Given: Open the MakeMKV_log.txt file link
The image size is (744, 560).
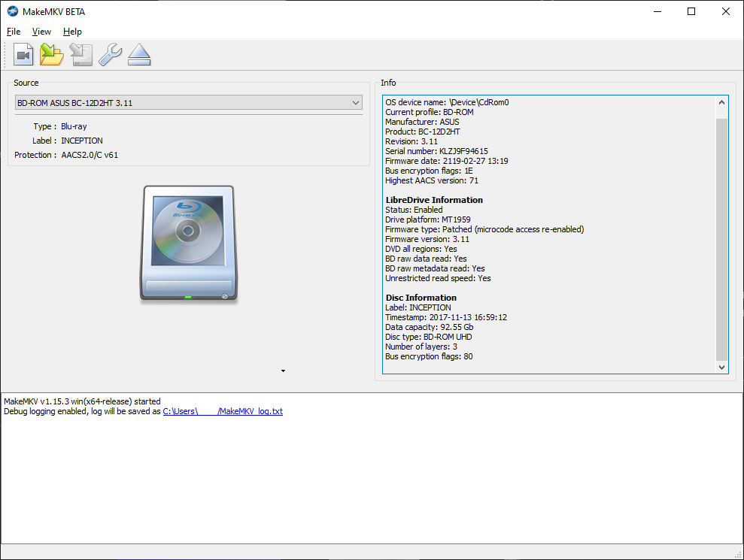Looking at the screenshot, I should coord(223,411).
